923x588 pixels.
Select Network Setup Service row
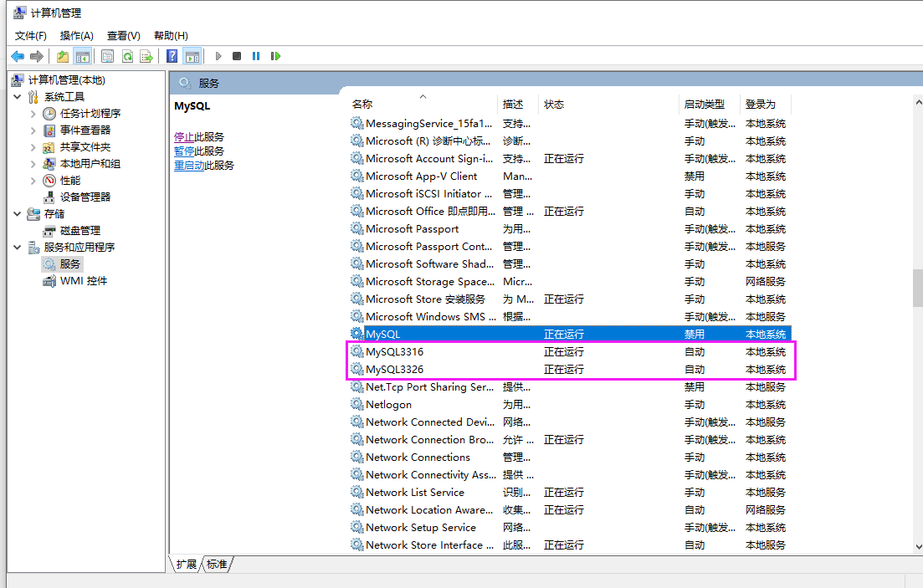[570, 528]
